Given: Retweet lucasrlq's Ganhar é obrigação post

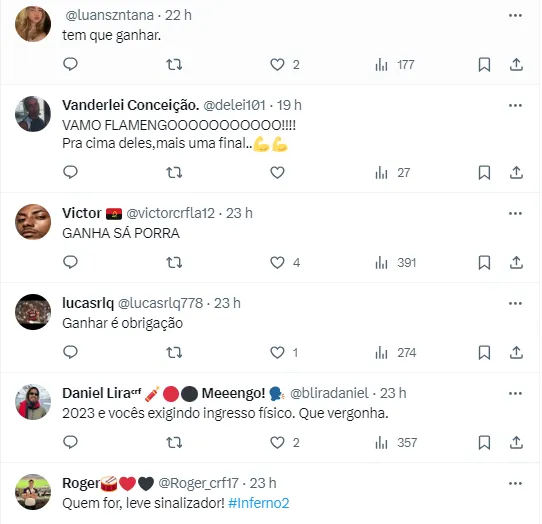Looking at the screenshot, I should coord(174,353).
